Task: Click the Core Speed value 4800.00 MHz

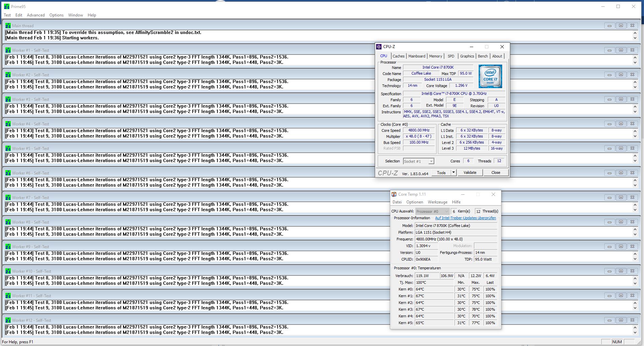Action: [x=419, y=130]
